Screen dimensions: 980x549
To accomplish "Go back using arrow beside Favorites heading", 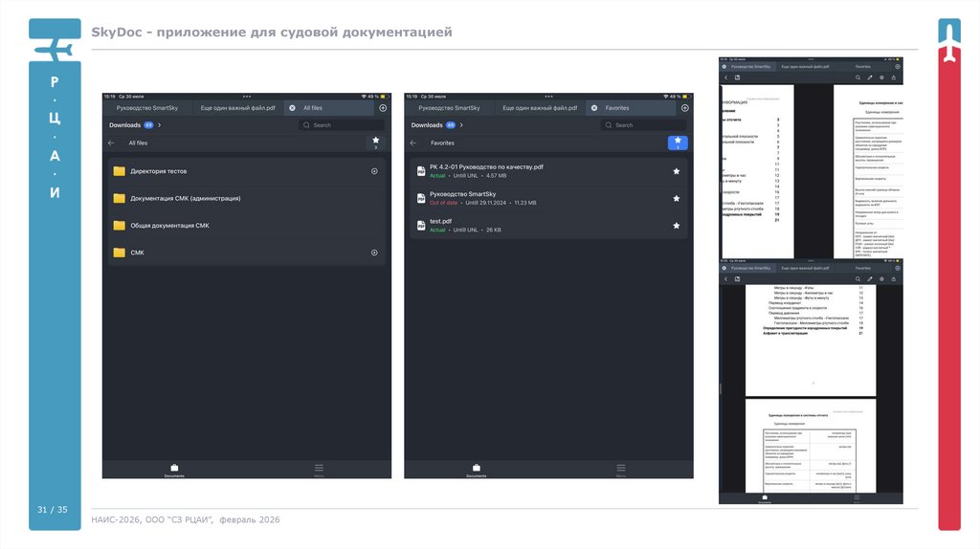I will pyautogui.click(x=413, y=143).
